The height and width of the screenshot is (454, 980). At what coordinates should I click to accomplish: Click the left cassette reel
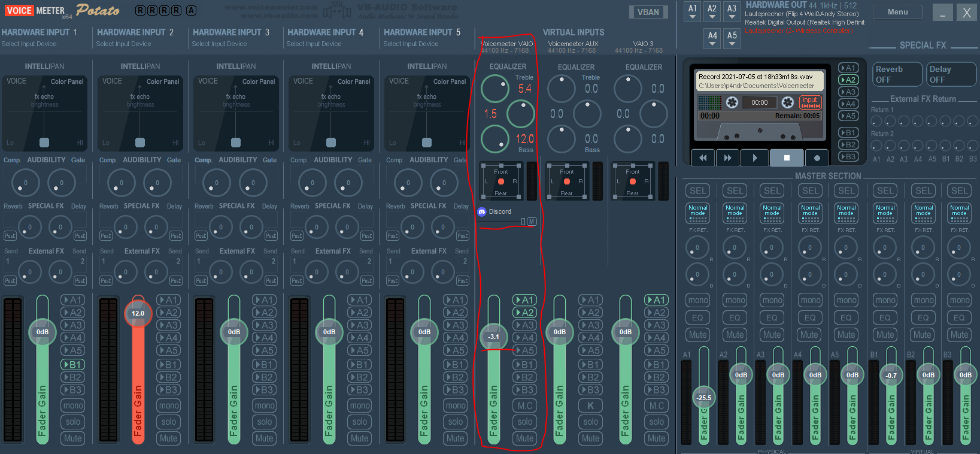pyautogui.click(x=732, y=102)
